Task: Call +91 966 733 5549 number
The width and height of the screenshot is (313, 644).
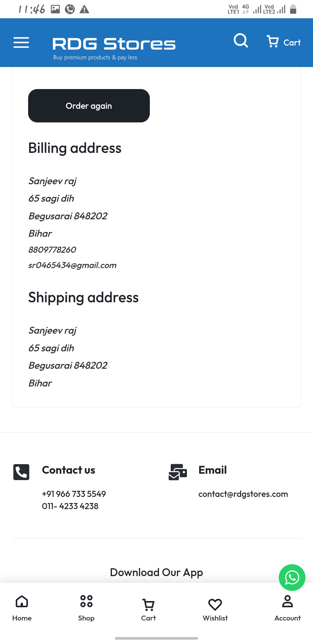Action: click(74, 494)
